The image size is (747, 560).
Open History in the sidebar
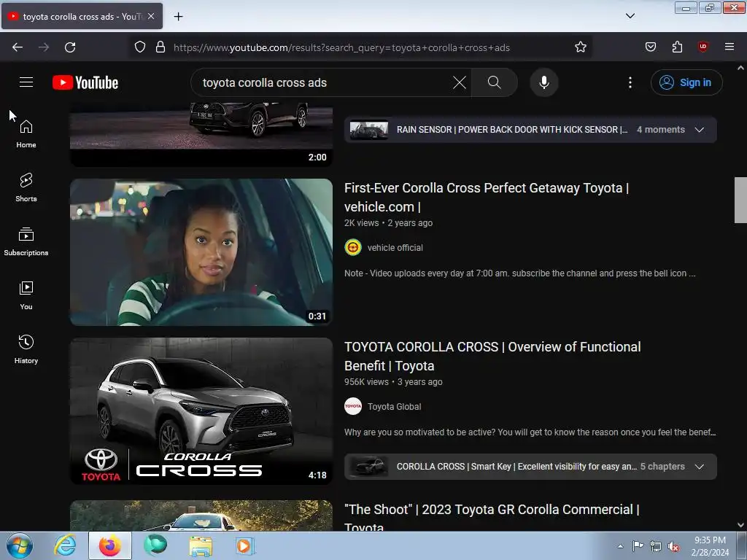pos(26,349)
